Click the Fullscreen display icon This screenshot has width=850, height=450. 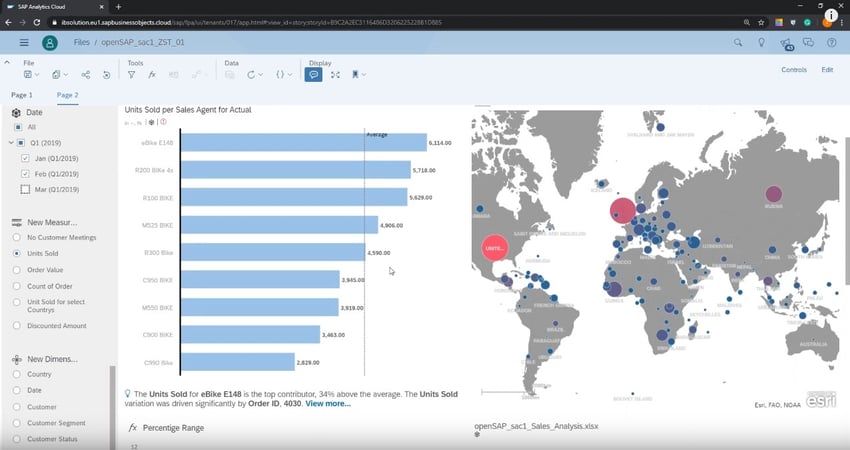click(336, 75)
